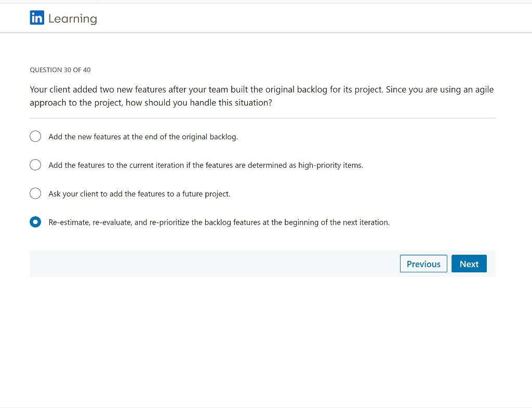Choose the second answer radio button
This screenshot has height=408, width=532.
35,165
